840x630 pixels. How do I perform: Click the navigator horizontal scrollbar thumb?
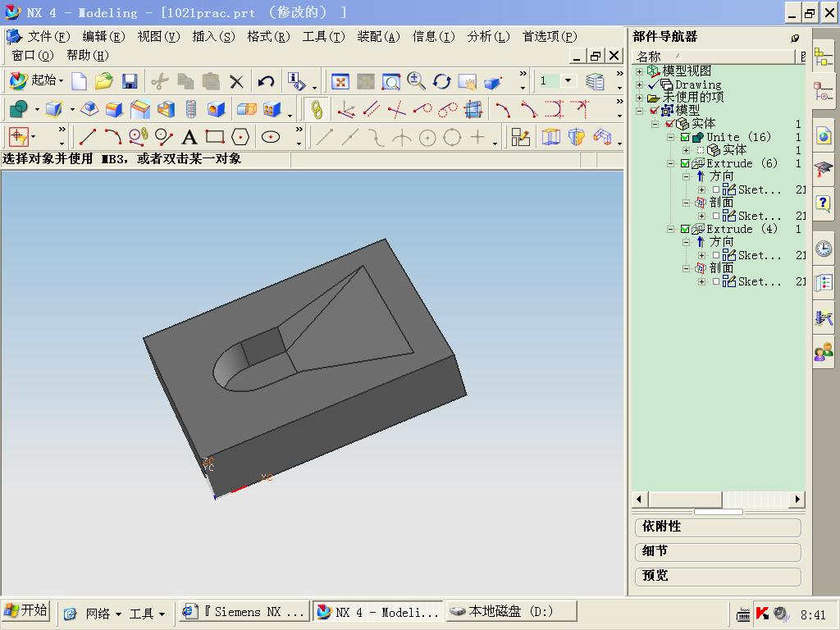(685, 500)
